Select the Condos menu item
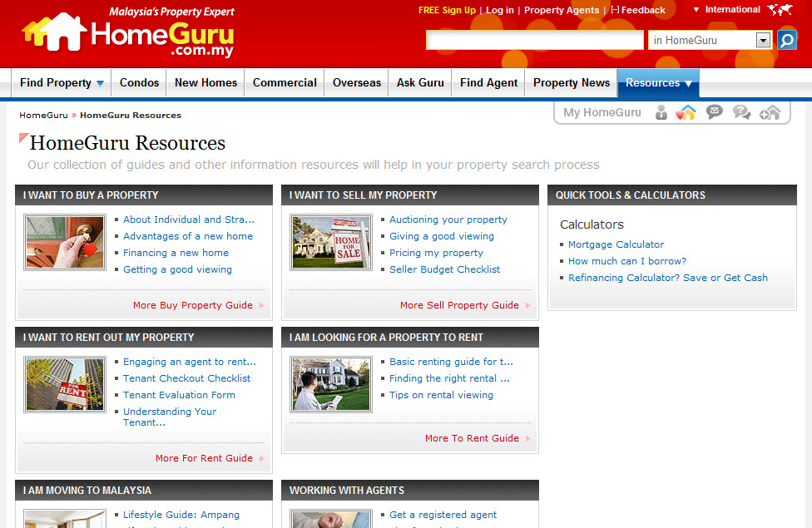Image resolution: width=812 pixels, height=528 pixels. (x=139, y=83)
